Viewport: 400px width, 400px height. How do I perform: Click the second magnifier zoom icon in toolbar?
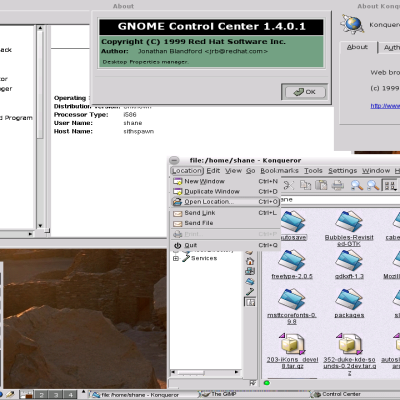[x=373, y=185]
